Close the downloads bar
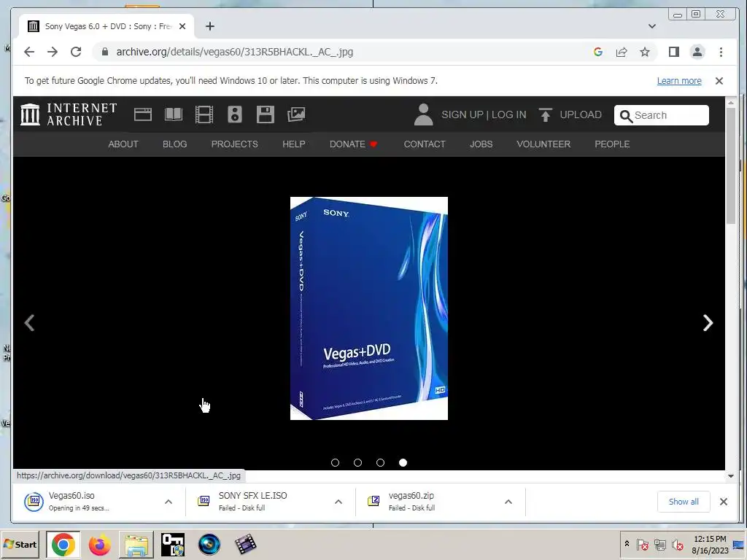Viewport: 747px width, 560px height. [723, 502]
